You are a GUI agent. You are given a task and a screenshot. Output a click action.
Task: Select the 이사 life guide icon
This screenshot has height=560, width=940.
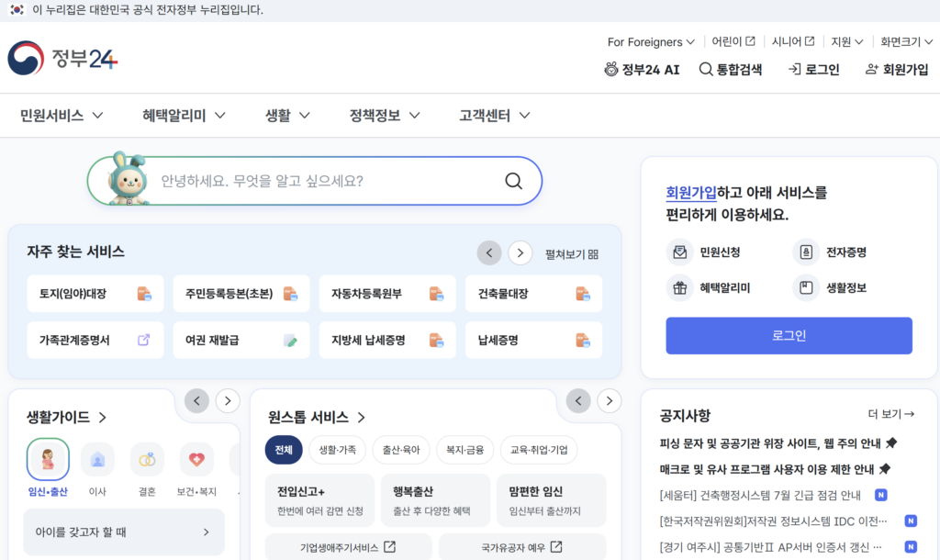click(x=97, y=460)
